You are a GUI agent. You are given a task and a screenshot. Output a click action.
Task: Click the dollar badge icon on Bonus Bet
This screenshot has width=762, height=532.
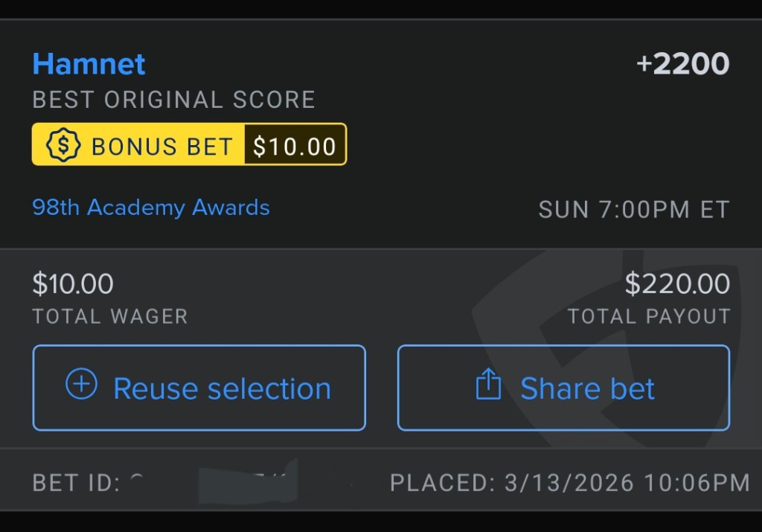click(x=63, y=144)
